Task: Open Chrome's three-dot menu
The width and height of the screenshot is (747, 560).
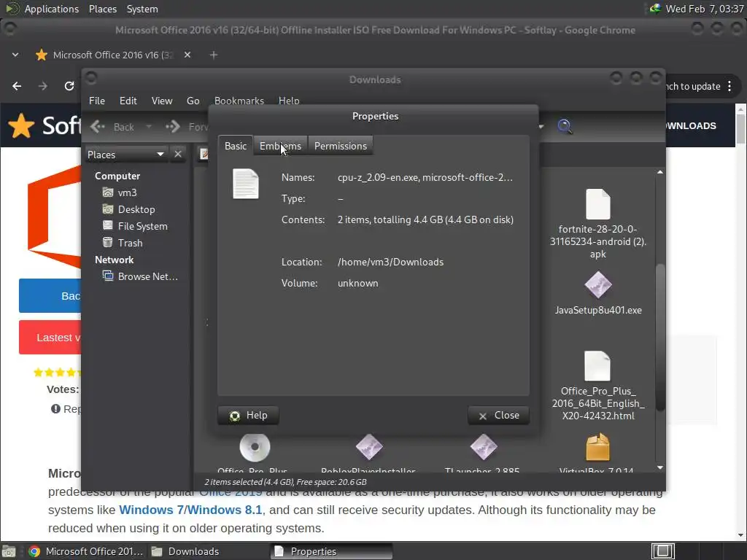Action: coord(729,86)
